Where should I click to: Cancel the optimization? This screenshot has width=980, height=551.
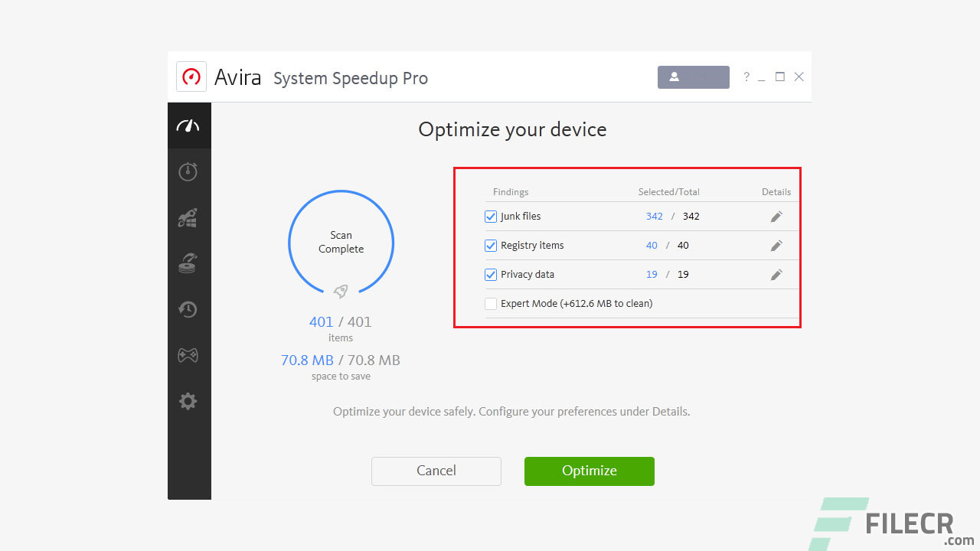click(x=436, y=471)
